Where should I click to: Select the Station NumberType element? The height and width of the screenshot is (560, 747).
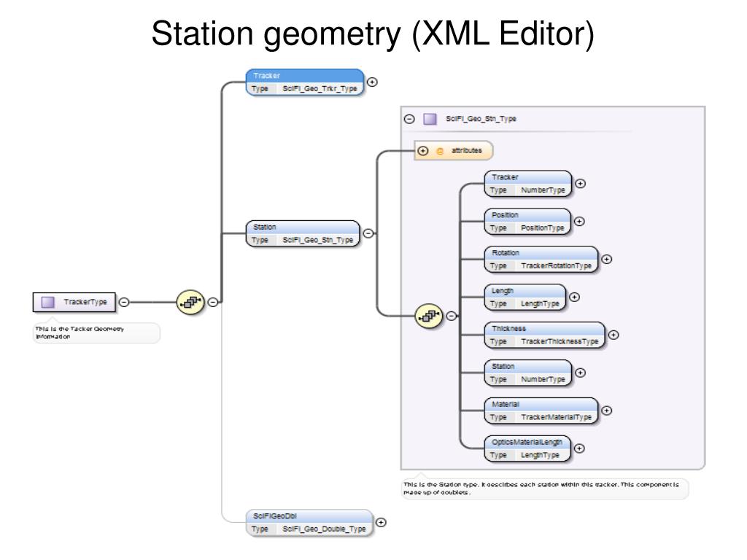(x=527, y=373)
